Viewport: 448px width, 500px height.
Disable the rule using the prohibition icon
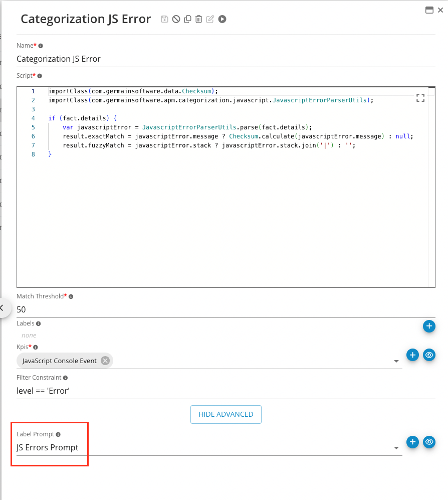(x=176, y=19)
